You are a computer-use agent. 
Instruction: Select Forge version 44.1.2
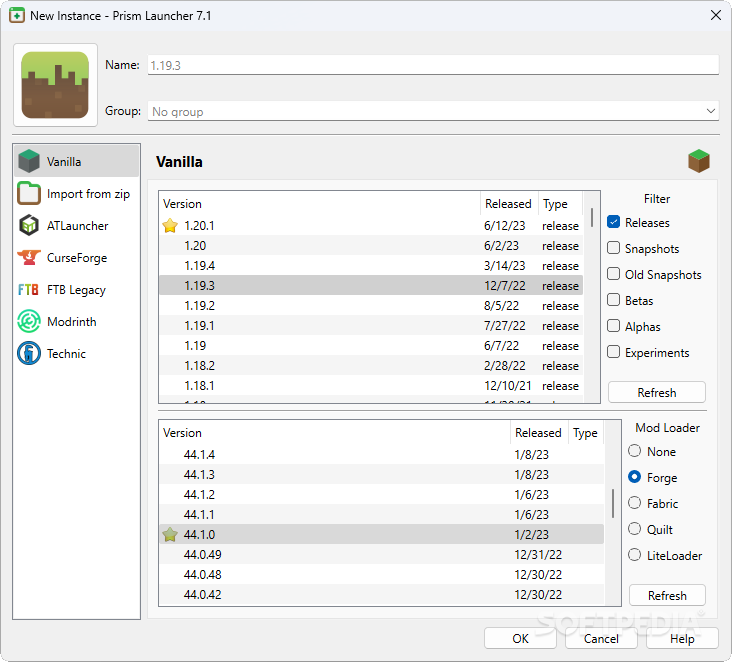(381, 494)
